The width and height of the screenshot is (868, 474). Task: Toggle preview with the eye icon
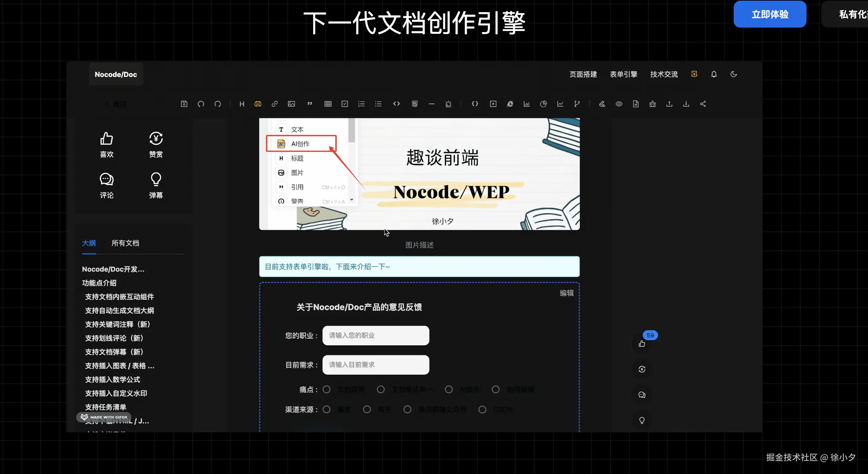[x=619, y=104]
